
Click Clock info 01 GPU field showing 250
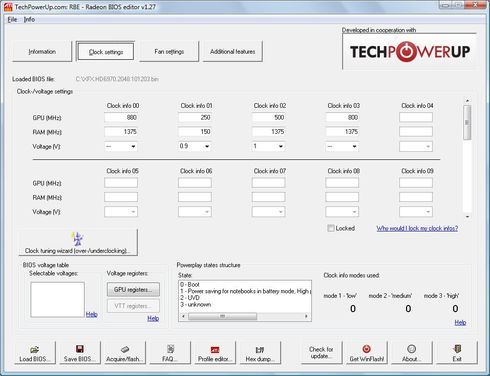[x=195, y=117]
